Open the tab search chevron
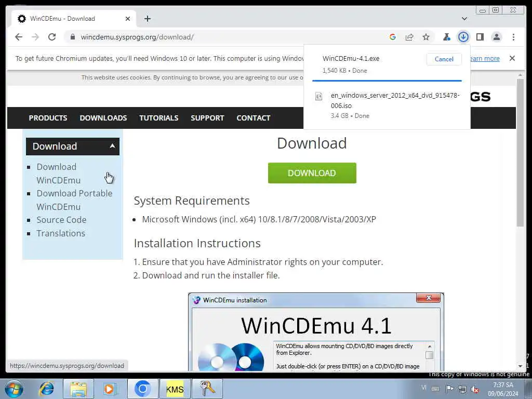This screenshot has height=399, width=532. pos(464,19)
